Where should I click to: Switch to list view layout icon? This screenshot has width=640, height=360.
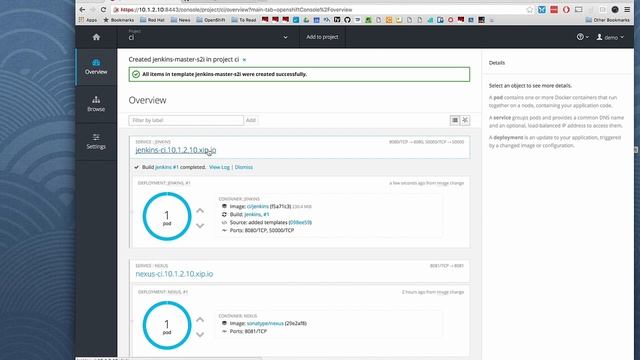[454, 120]
